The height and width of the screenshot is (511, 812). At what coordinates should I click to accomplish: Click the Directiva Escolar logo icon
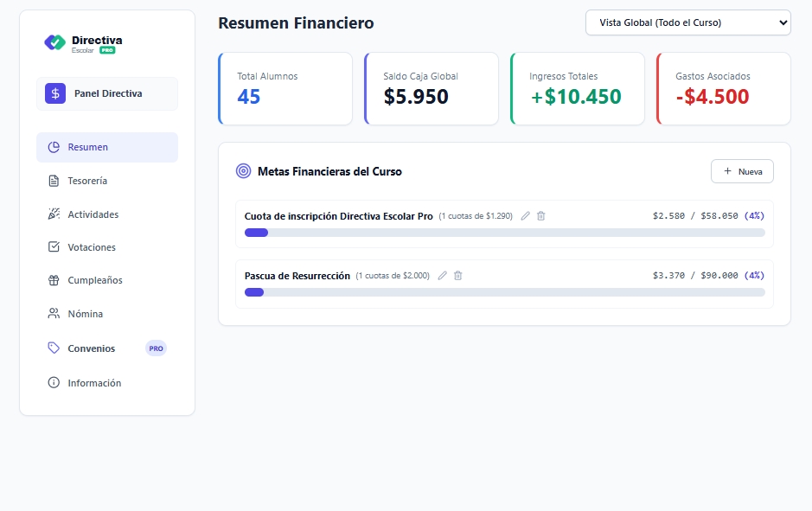(54, 42)
